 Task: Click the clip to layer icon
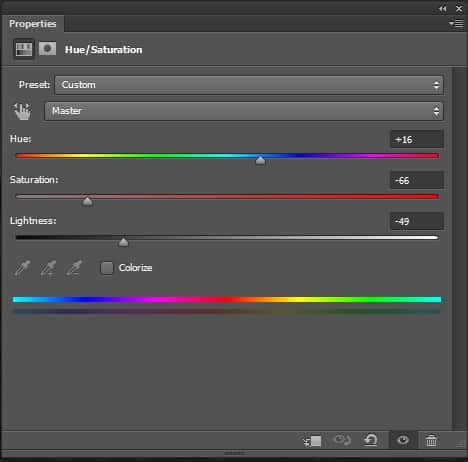(x=312, y=441)
